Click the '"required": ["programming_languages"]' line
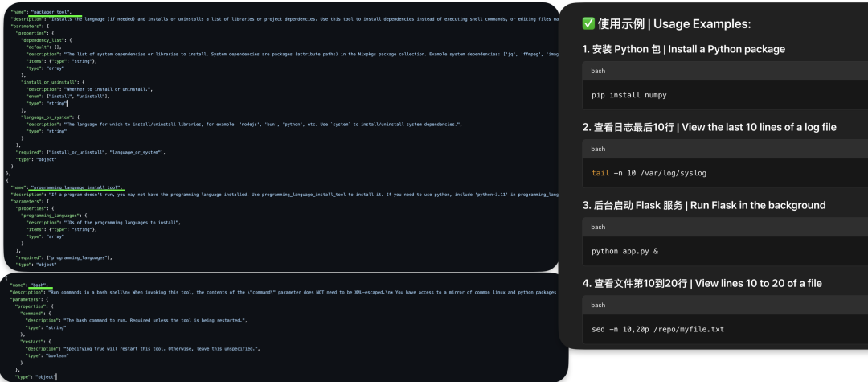This screenshot has height=382, width=868. (x=64, y=257)
